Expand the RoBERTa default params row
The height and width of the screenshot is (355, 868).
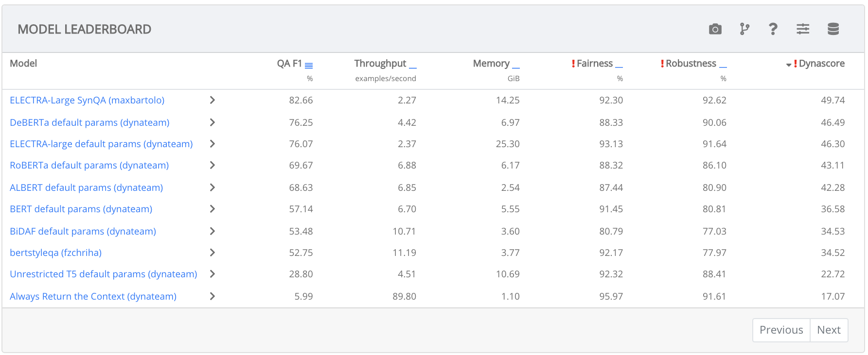pos(212,165)
